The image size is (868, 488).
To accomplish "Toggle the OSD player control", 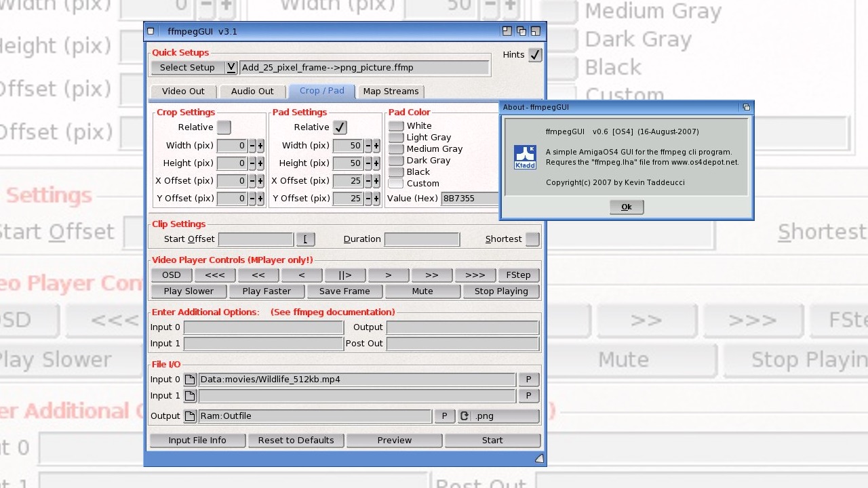I will (172, 275).
